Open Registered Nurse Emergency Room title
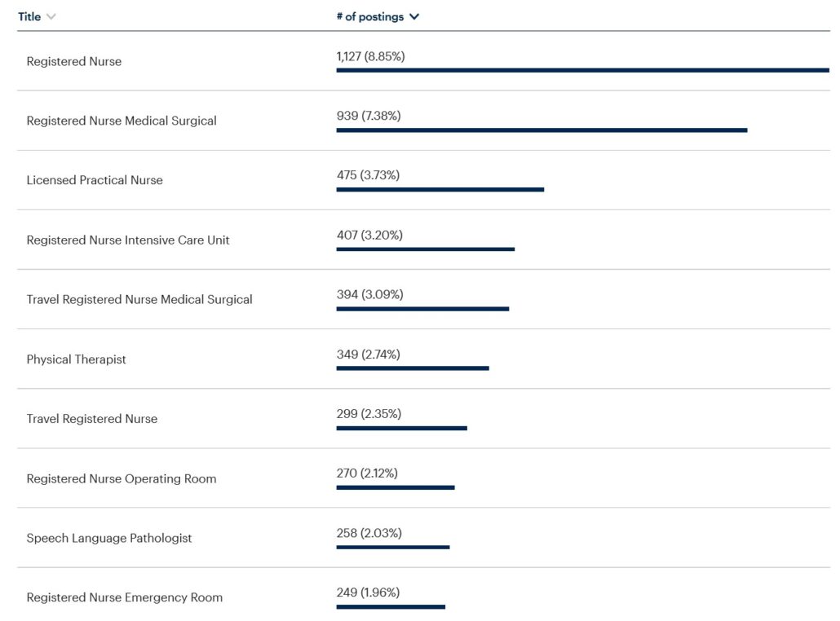Viewport: 840px width, 621px height. point(124,597)
